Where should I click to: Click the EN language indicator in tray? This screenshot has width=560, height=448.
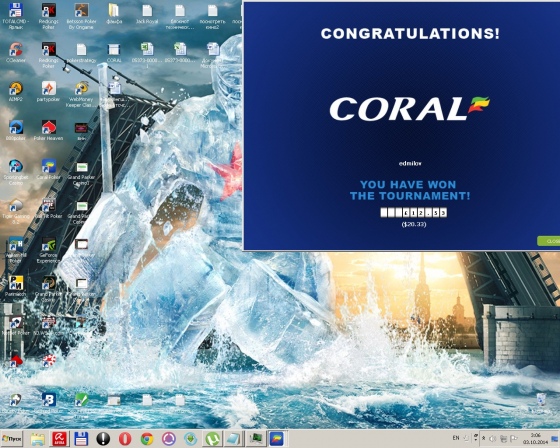(456, 438)
